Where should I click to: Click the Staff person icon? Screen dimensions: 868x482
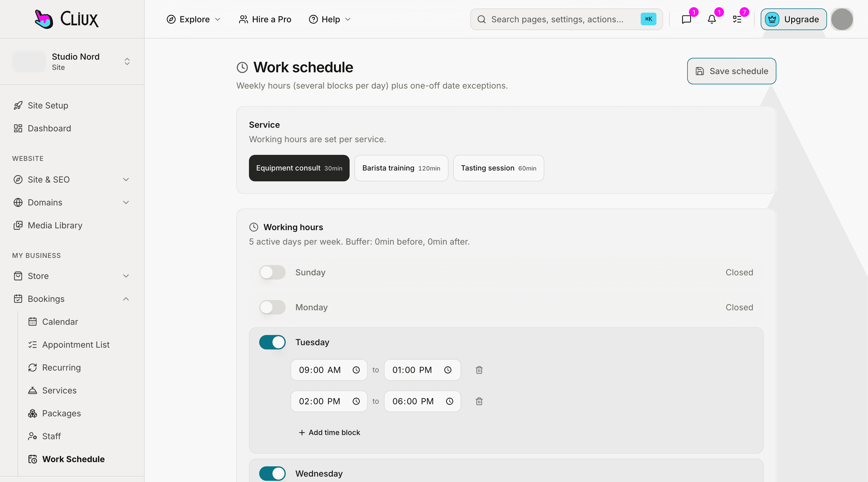(x=33, y=436)
